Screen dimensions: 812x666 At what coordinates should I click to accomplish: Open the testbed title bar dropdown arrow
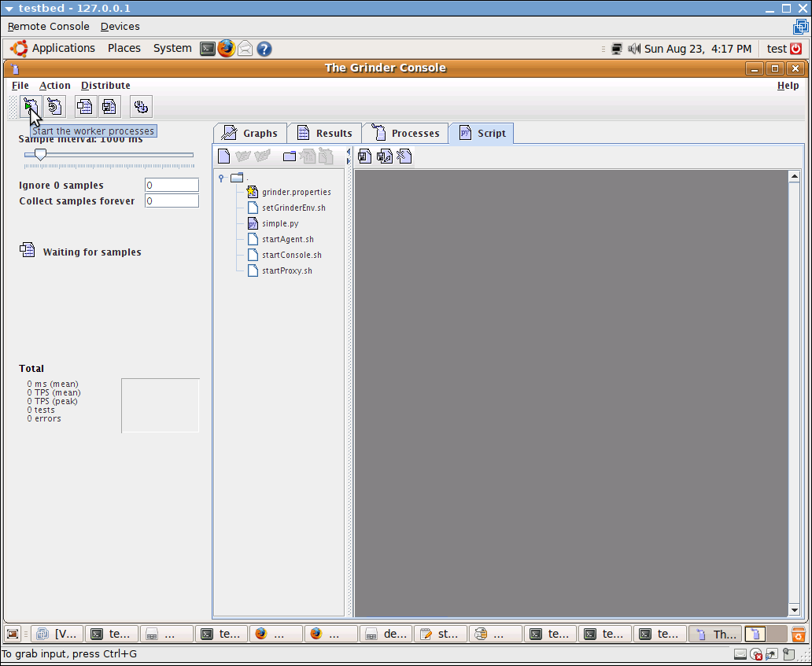tap(9, 9)
